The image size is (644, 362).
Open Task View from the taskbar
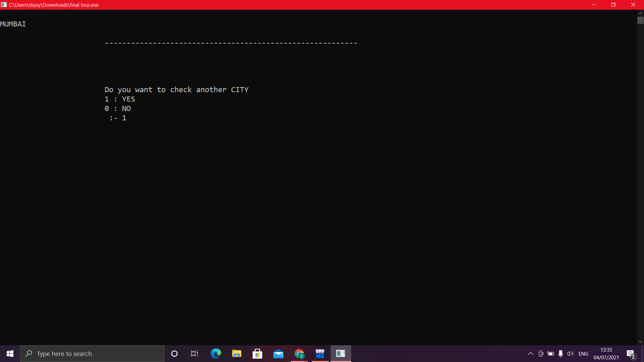pyautogui.click(x=195, y=354)
